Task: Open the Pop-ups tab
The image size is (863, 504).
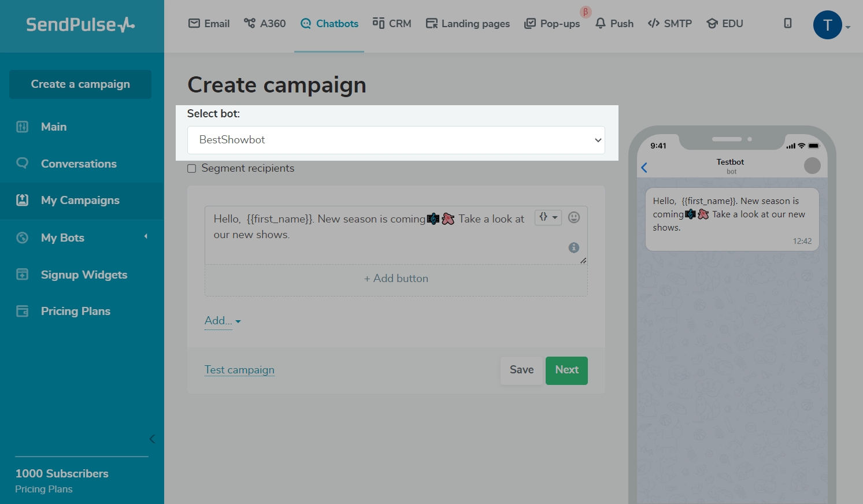Action: tap(552, 24)
